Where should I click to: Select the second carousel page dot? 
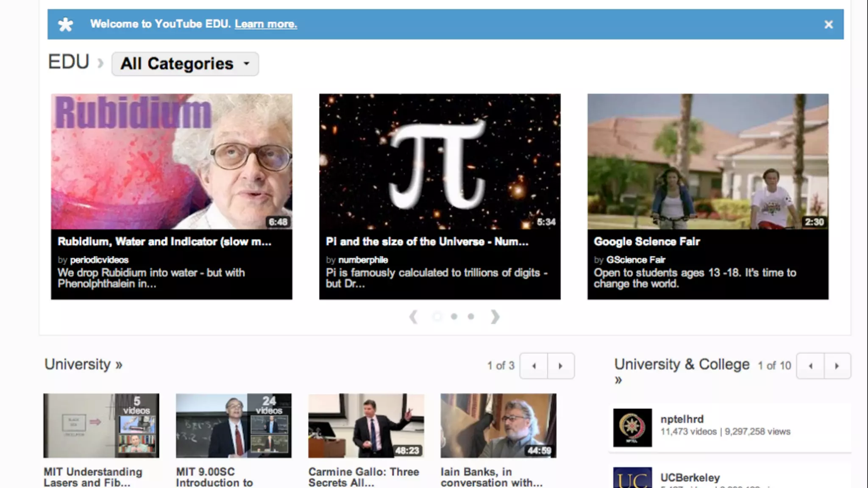pos(454,316)
